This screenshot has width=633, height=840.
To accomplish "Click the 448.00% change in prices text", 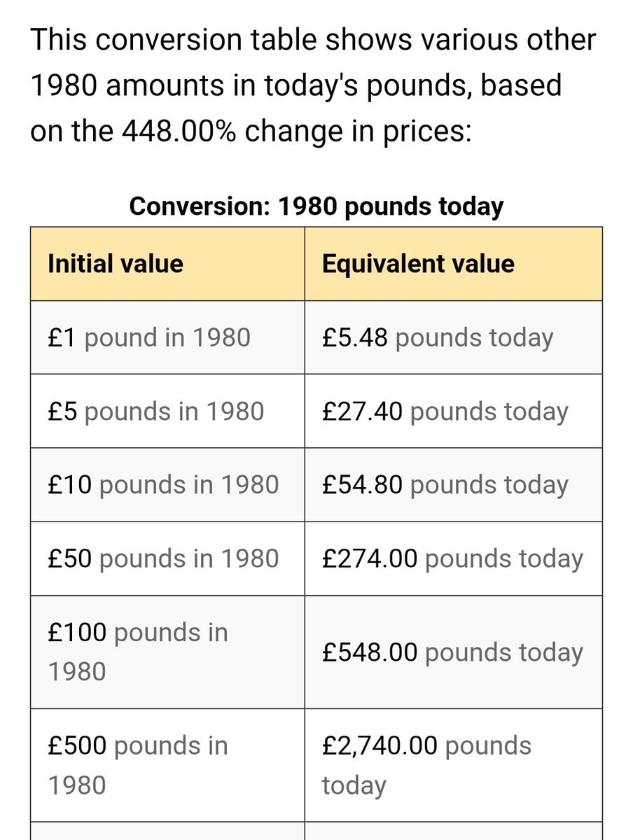I will coord(293,130).
